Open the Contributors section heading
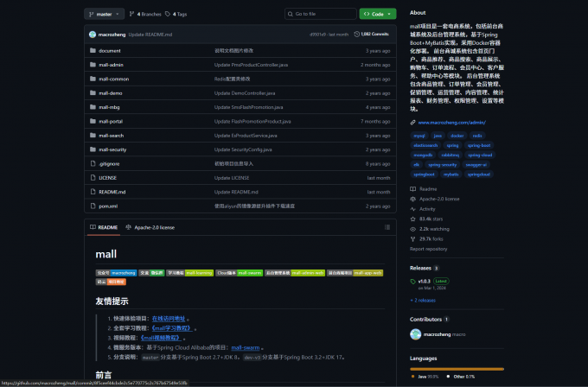The width and height of the screenshot is (588, 387). 425,320
